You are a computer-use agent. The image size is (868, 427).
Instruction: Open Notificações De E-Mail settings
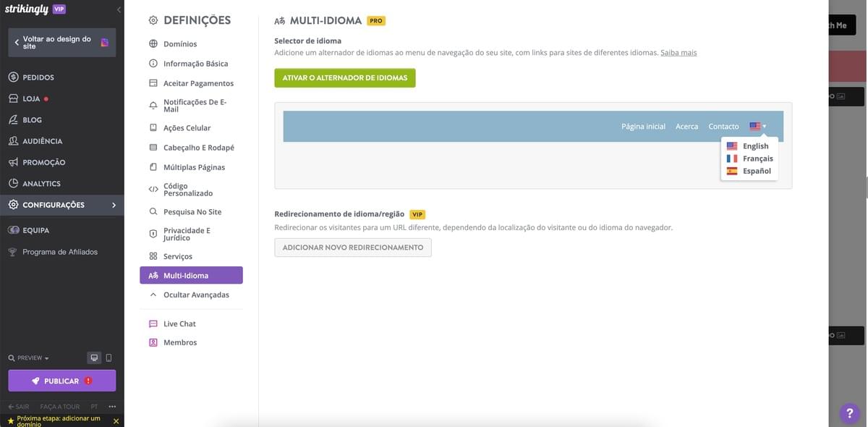(x=195, y=106)
